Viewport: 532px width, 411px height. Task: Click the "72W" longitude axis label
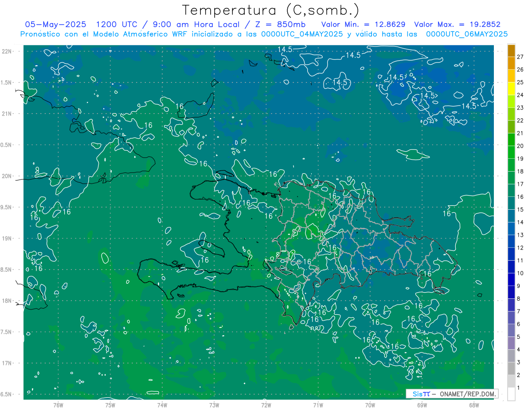pos(266,405)
